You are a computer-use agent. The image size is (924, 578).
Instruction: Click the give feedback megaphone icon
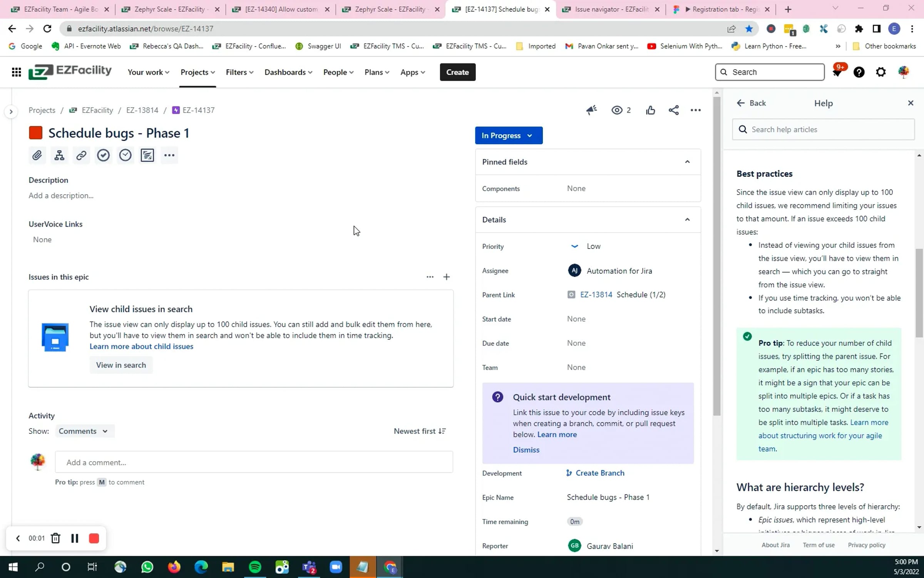[x=591, y=110]
